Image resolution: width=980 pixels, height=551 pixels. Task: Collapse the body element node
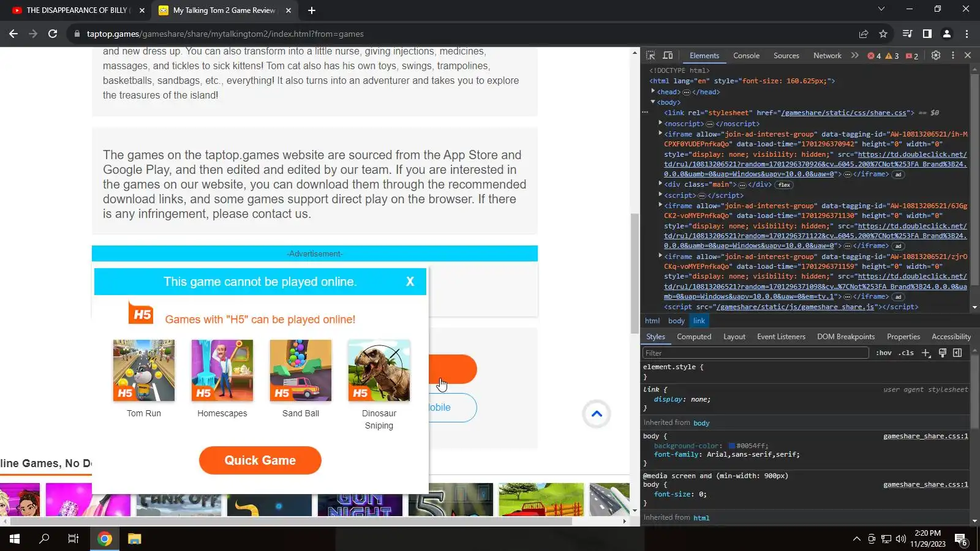point(653,102)
